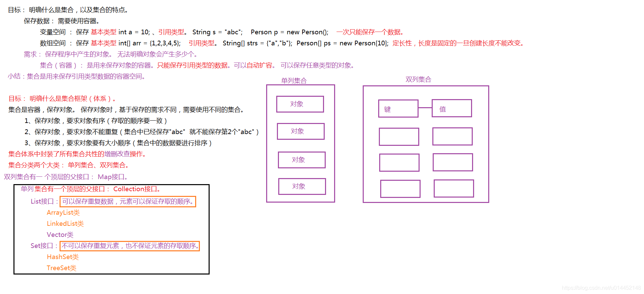Click the text 'HashSet类'
This screenshot has width=644, height=294.
[x=63, y=257]
